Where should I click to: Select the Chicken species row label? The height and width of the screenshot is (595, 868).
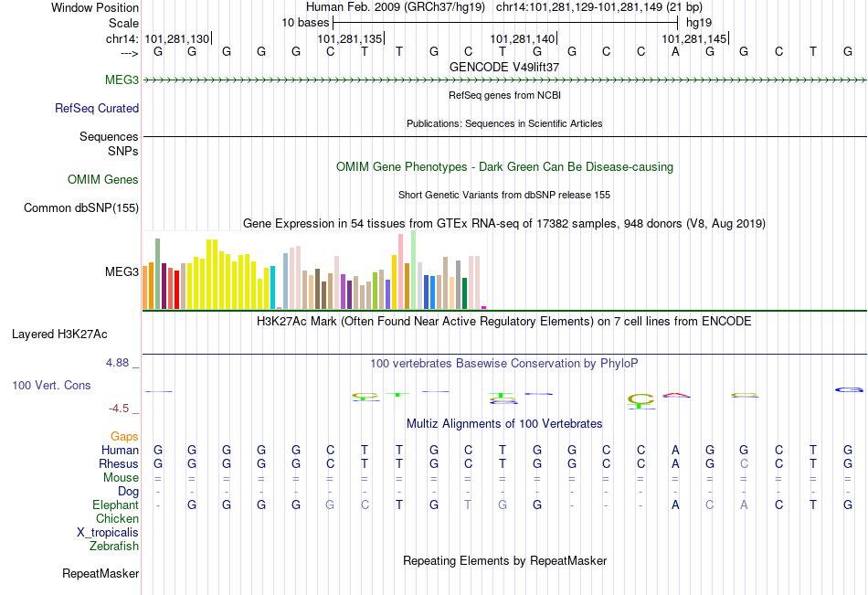click(117, 518)
